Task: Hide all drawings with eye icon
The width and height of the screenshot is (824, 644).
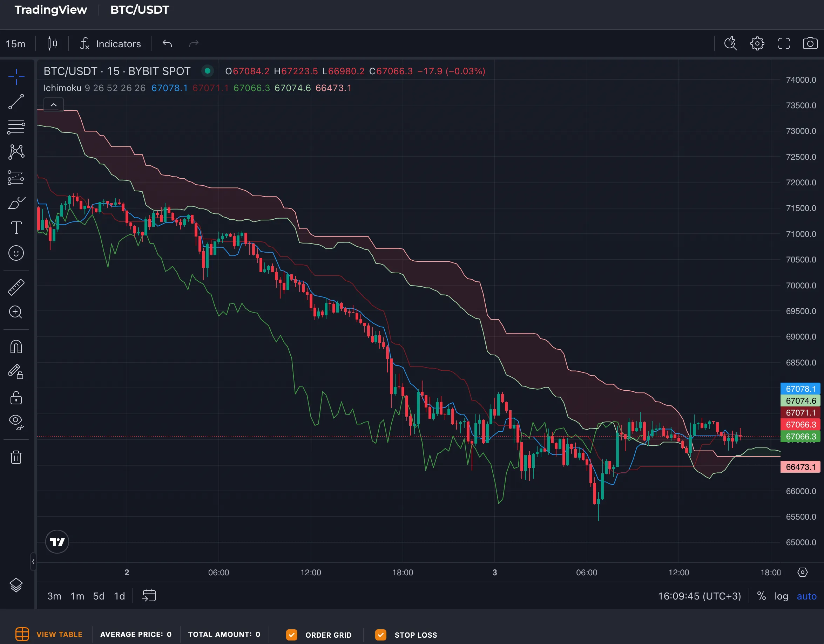Action: [x=16, y=422]
